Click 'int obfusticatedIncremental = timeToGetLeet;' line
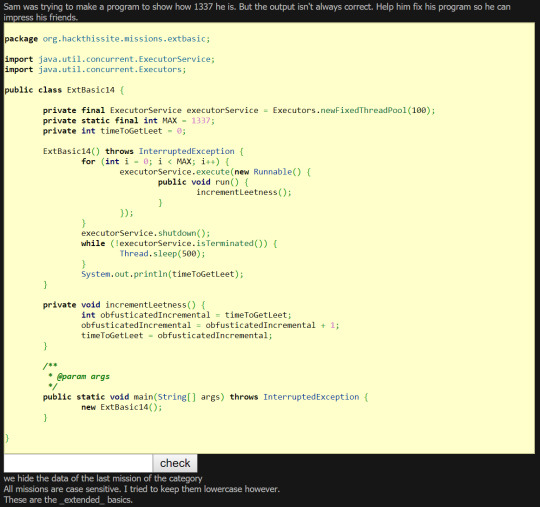540x507 pixels. (186, 315)
